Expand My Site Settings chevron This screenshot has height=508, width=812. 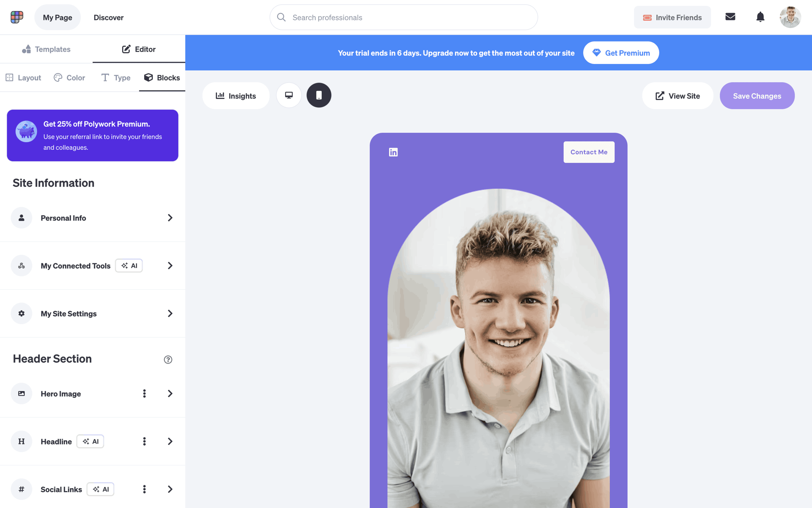point(170,313)
